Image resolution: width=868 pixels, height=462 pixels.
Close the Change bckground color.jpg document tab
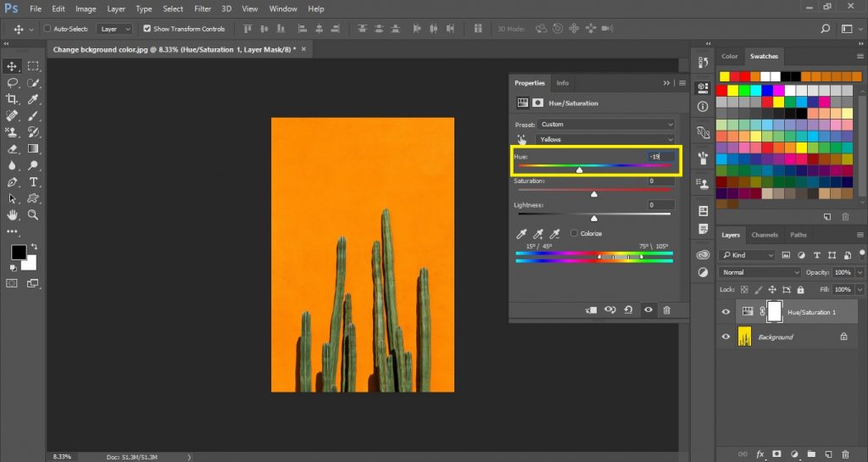[x=303, y=49]
